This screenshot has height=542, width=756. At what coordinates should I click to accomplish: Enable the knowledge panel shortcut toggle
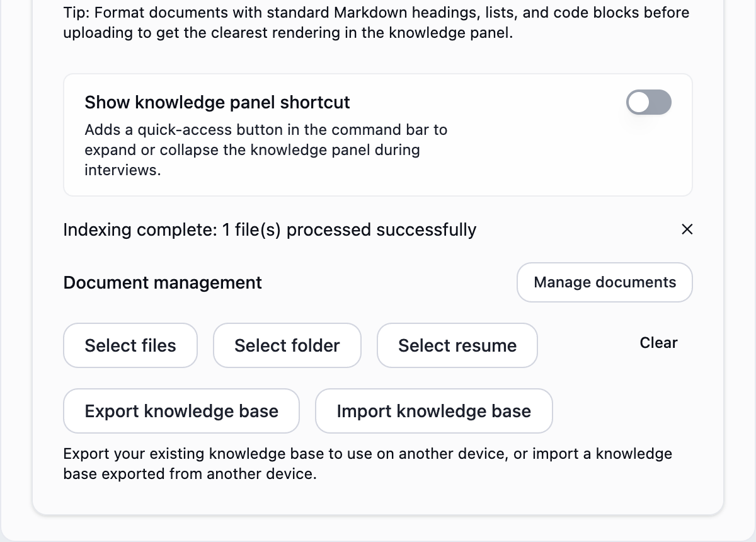[x=649, y=102]
